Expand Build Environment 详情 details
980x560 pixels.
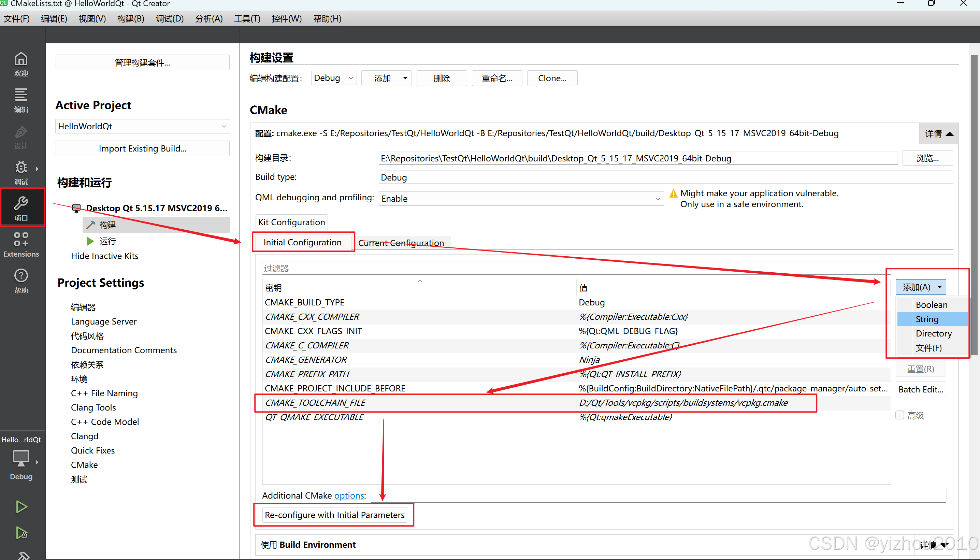[934, 545]
